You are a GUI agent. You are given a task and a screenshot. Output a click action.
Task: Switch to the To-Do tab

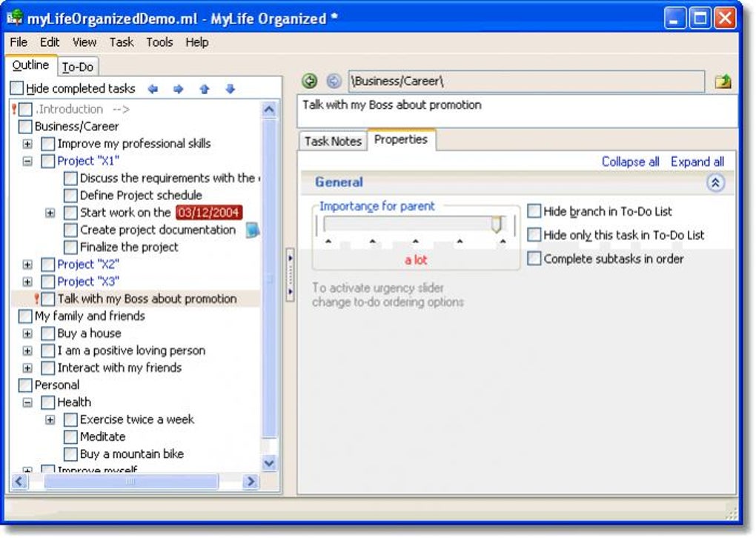[x=78, y=67]
